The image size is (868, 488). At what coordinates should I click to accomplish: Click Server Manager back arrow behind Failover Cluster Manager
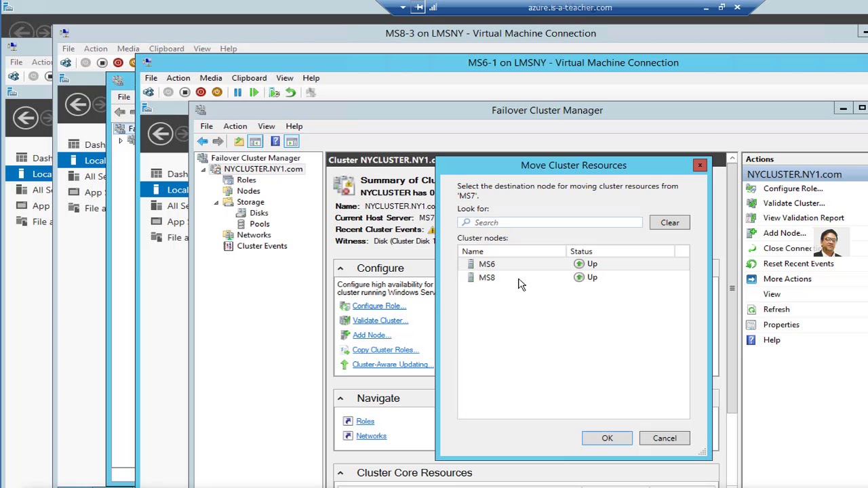point(161,134)
